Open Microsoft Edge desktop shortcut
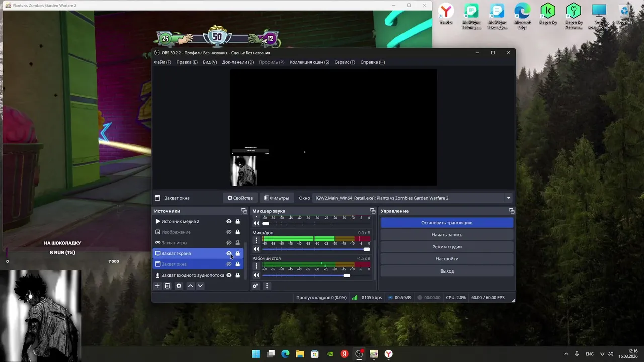Image resolution: width=644 pixels, height=362 pixels. [x=522, y=16]
